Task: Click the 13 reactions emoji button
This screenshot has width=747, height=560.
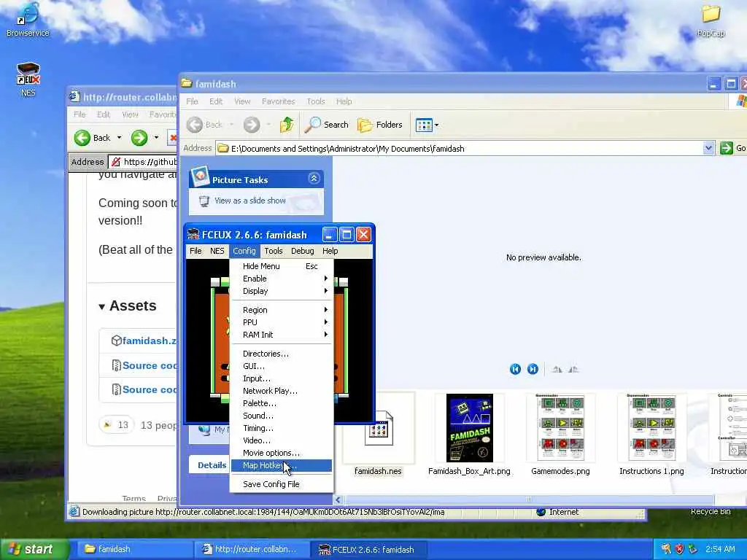Action: [117, 425]
